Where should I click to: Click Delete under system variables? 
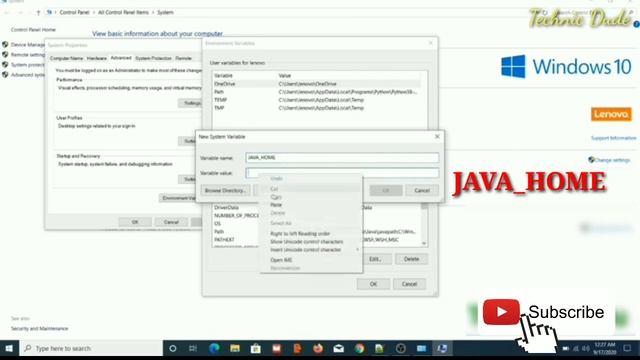(x=411, y=259)
